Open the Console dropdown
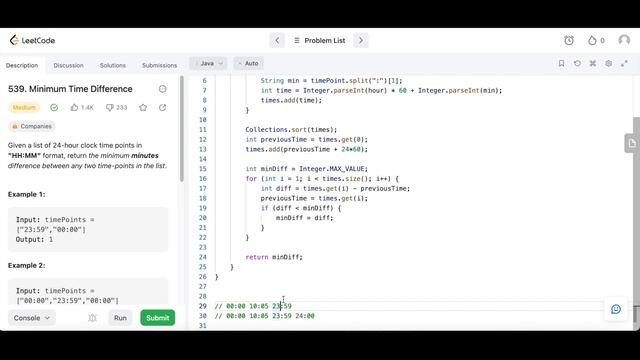Screen dimensions: 640x360 pos(32,318)
